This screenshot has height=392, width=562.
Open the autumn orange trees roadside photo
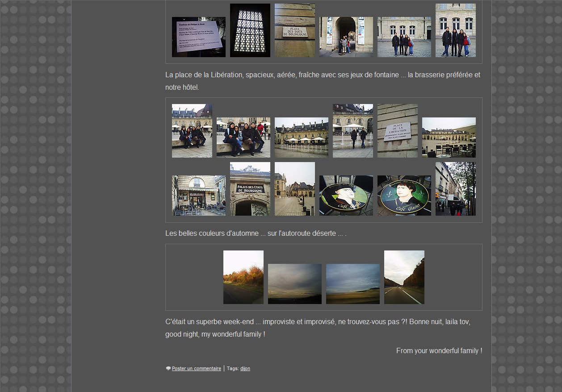coord(243,277)
